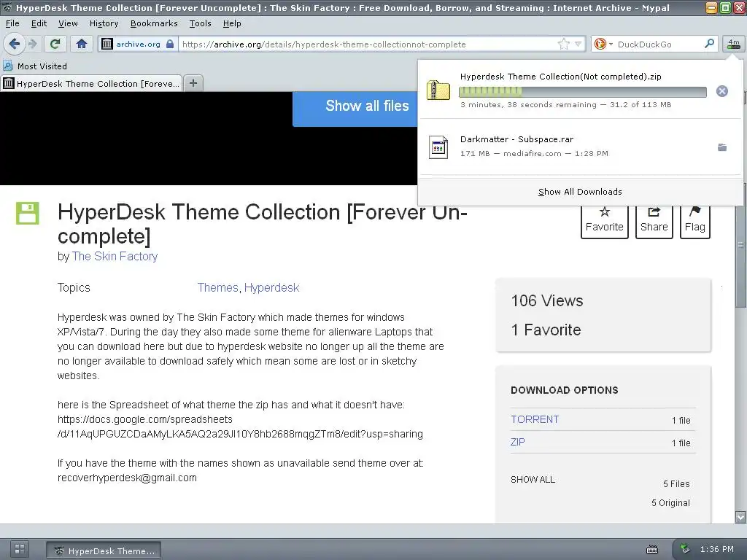Select HyperDesk Theme taskbar window button

click(104, 551)
